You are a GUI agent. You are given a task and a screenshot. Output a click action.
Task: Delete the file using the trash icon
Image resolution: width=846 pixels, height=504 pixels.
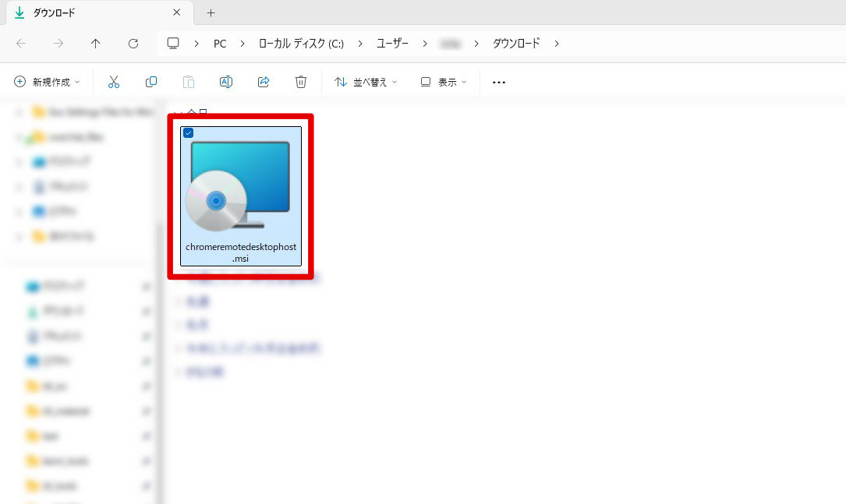pyautogui.click(x=301, y=81)
